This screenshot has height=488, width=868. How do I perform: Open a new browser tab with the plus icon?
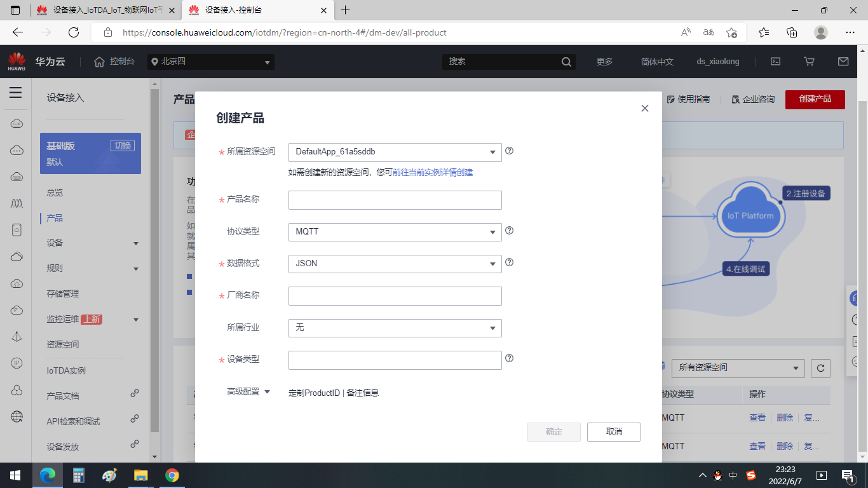pos(346,10)
